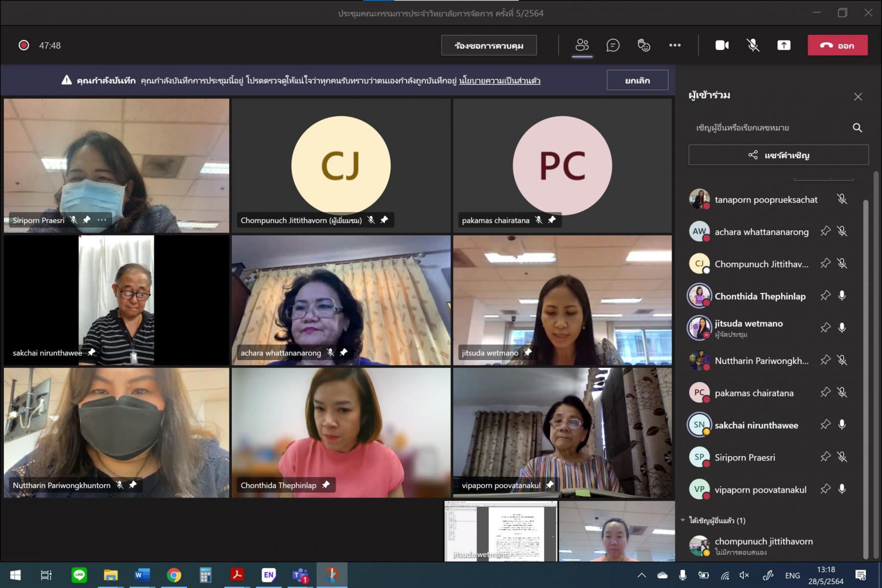Open LINE app from taskbar

pyautogui.click(x=79, y=575)
